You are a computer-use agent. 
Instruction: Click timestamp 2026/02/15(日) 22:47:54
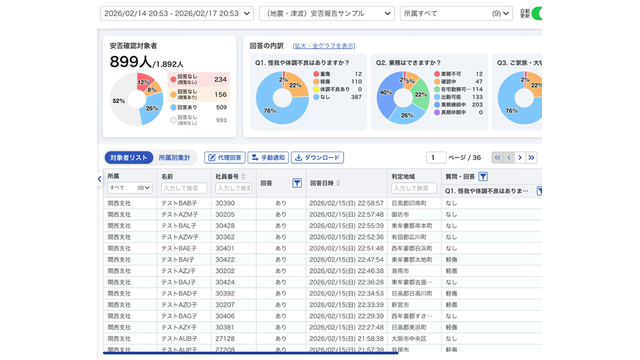346,260
